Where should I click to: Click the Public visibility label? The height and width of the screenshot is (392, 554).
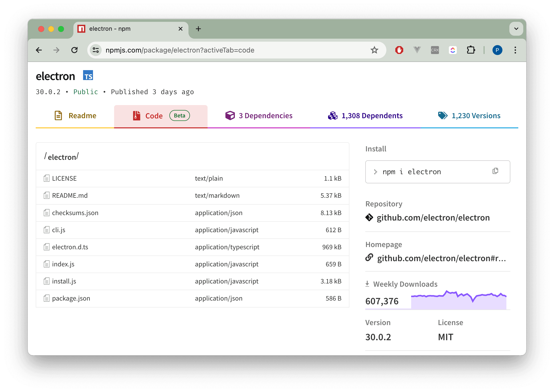[x=85, y=92]
